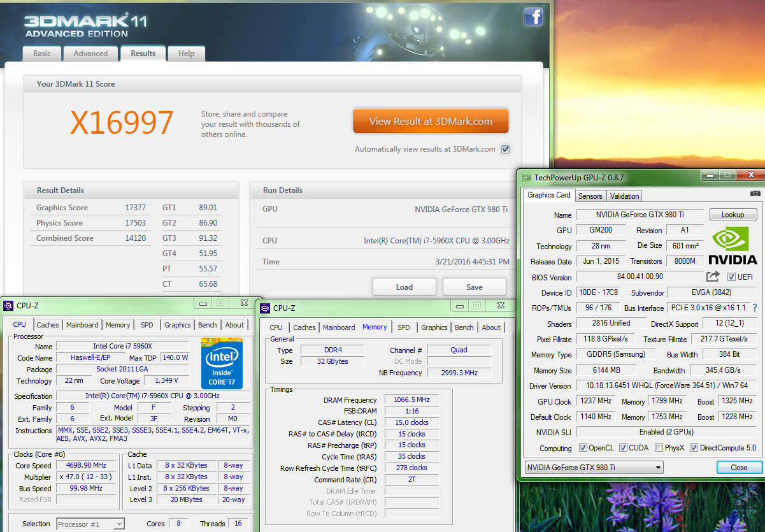
Task: Click the GT1 result 89.01
Action: (208, 208)
